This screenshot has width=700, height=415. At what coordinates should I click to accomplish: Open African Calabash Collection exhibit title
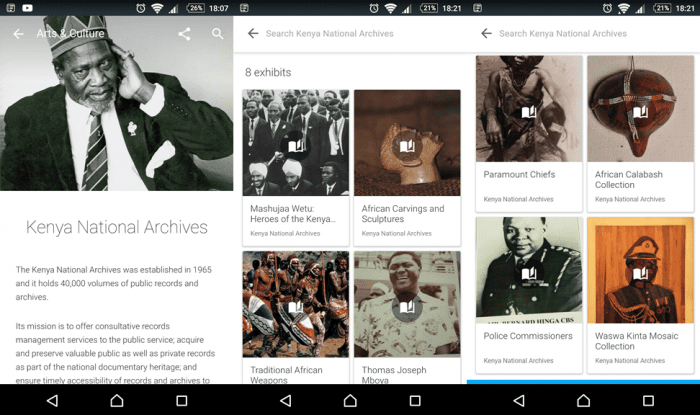pos(629,179)
